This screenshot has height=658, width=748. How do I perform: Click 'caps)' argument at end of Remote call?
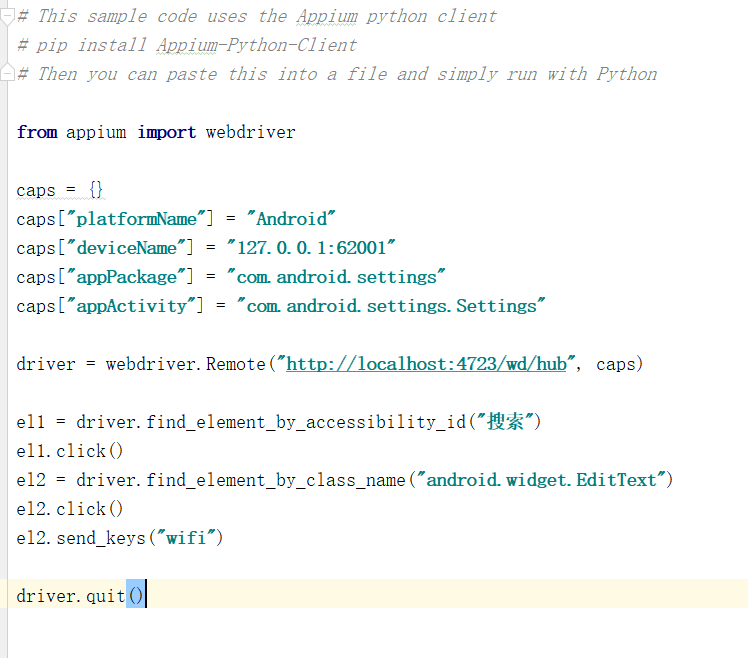point(619,364)
